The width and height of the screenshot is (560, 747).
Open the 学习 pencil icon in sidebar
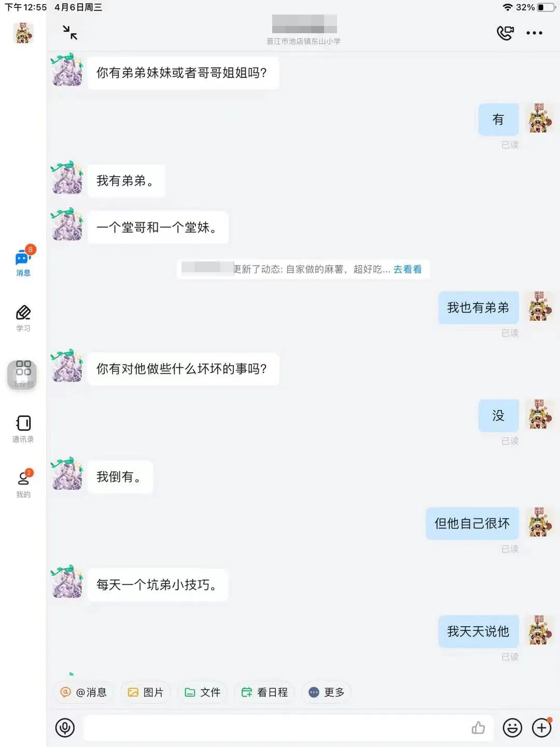click(23, 319)
